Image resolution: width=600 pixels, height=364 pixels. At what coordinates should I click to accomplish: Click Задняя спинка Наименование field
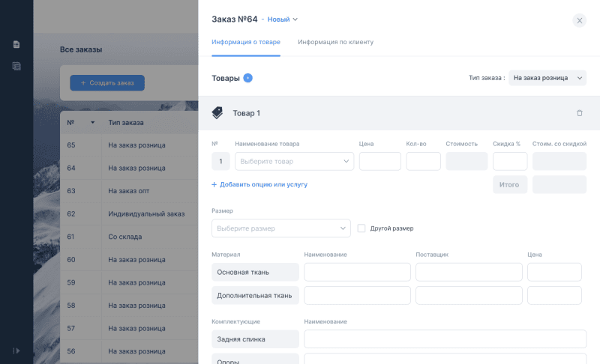[445, 339]
